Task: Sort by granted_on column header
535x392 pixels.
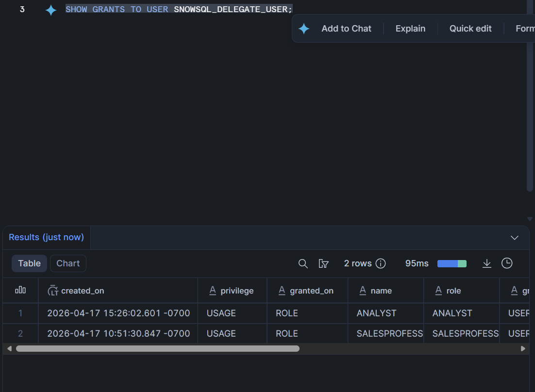Action: [x=307, y=291]
